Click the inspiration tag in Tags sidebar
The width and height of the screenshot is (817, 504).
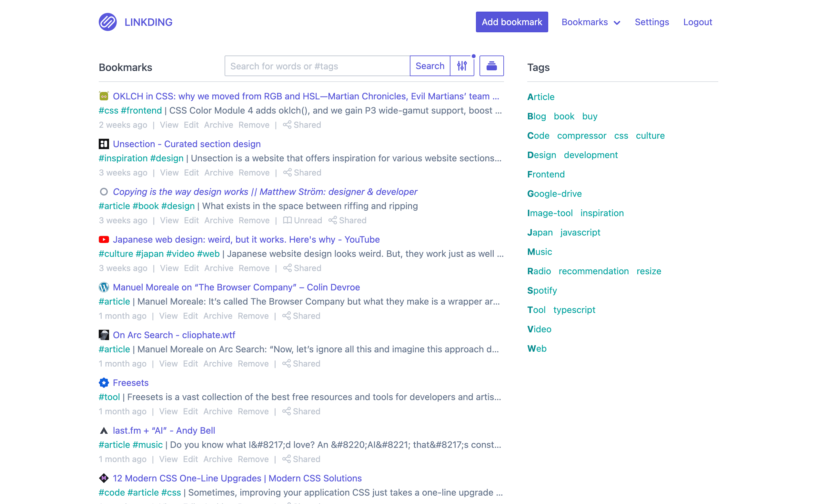(x=602, y=213)
